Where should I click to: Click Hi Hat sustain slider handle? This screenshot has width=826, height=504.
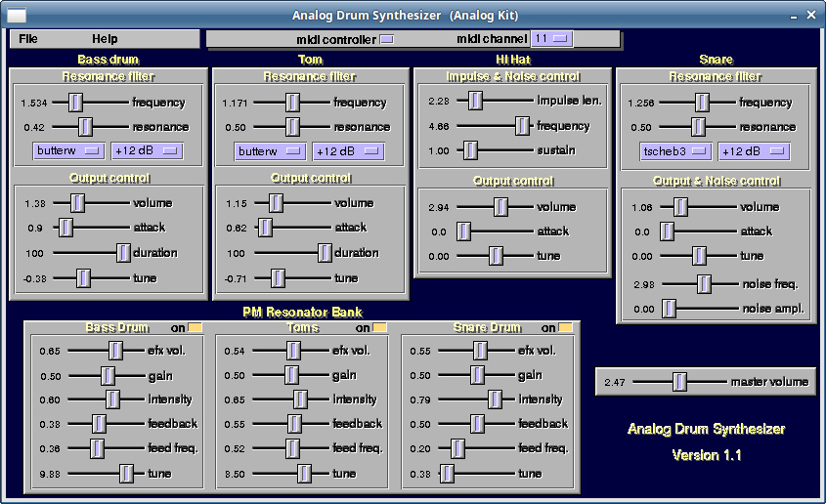(470, 150)
